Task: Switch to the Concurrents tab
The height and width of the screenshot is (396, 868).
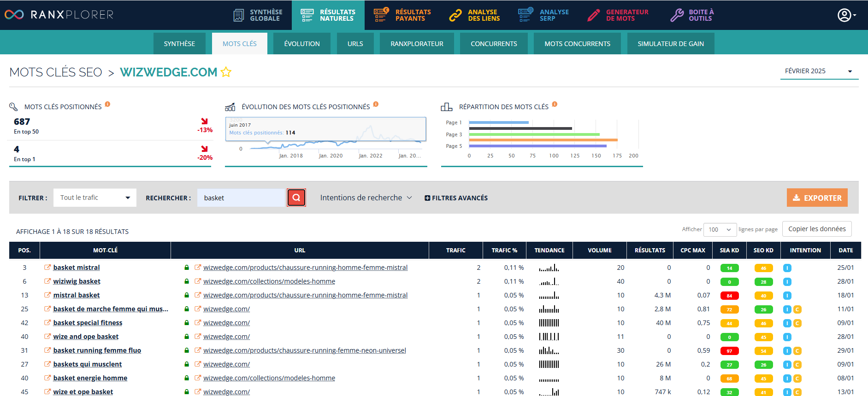Action: (494, 44)
